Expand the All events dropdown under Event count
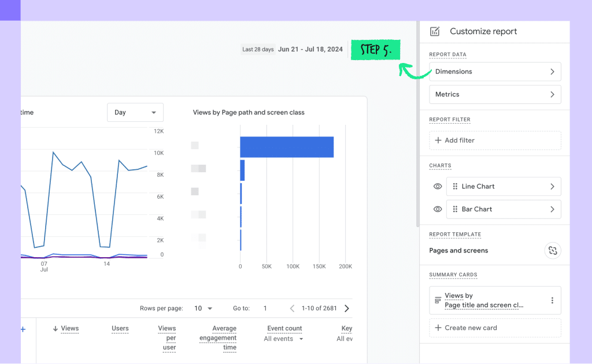 (x=283, y=339)
